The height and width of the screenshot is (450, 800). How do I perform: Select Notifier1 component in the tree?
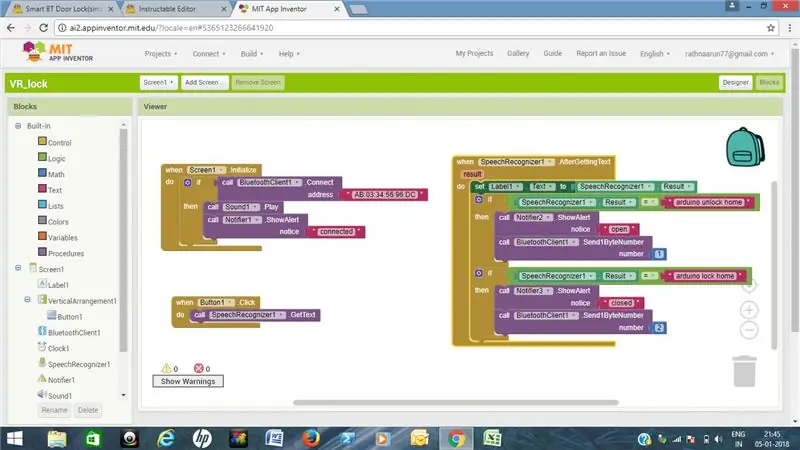(x=56, y=380)
